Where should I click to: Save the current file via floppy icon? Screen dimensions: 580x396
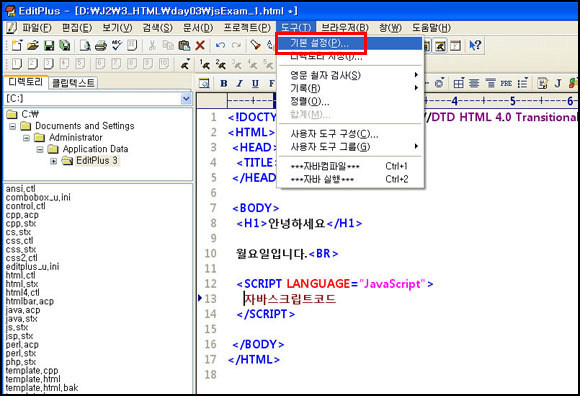pos(49,45)
